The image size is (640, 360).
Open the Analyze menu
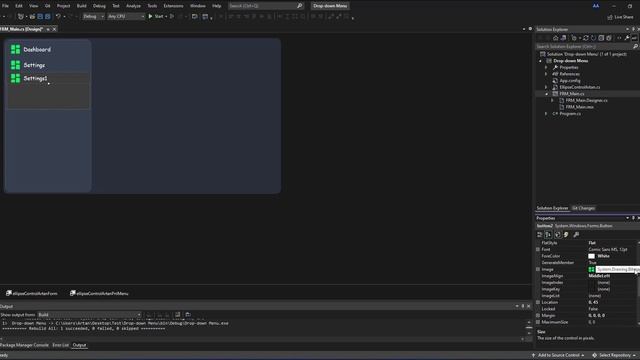point(133,6)
